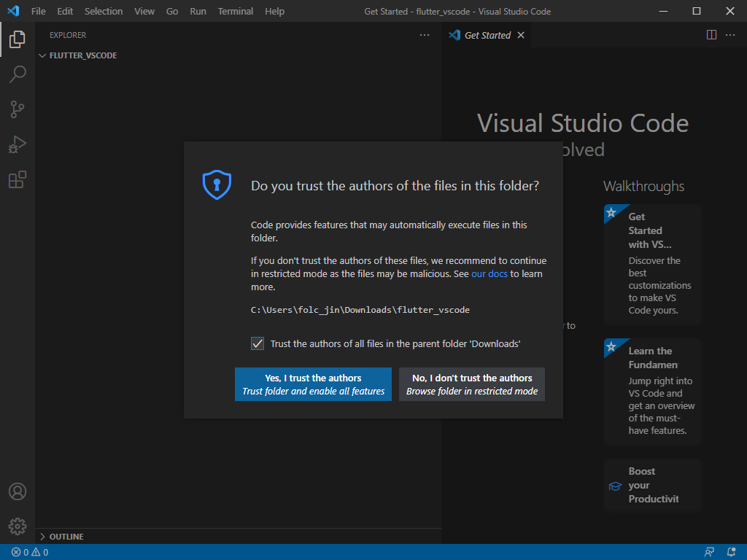The height and width of the screenshot is (560, 747).
Task: Open the Run and Debug view
Action: (18, 144)
